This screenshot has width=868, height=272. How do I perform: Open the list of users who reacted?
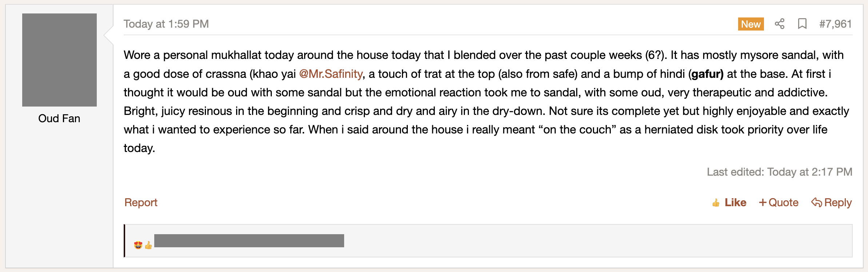pyautogui.click(x=249, y=241)
